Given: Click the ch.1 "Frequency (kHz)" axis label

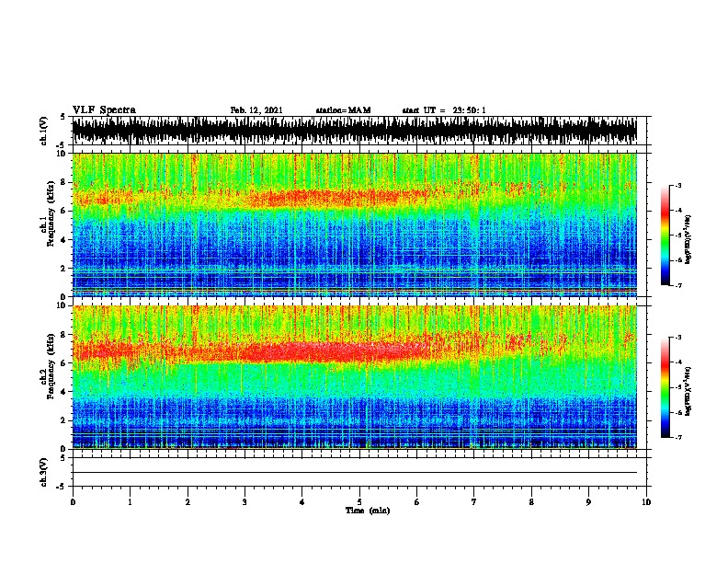Looking at the screenshot, I should click(x=51, y=213).
